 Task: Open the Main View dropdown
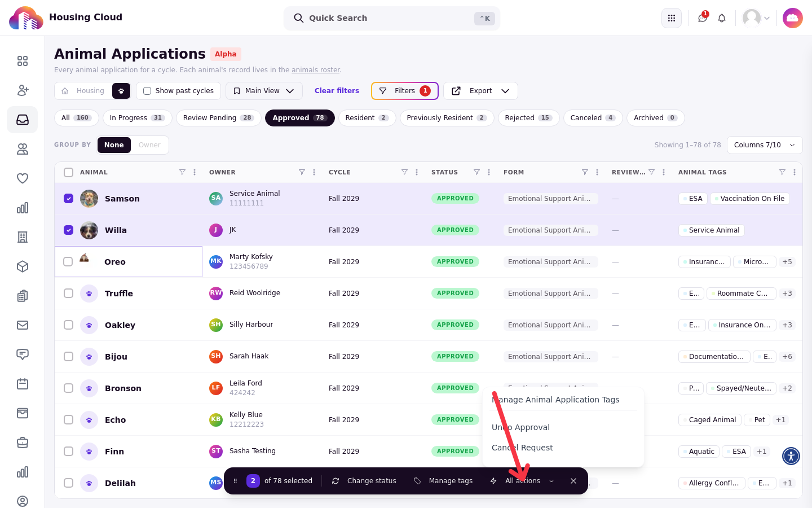264,91
